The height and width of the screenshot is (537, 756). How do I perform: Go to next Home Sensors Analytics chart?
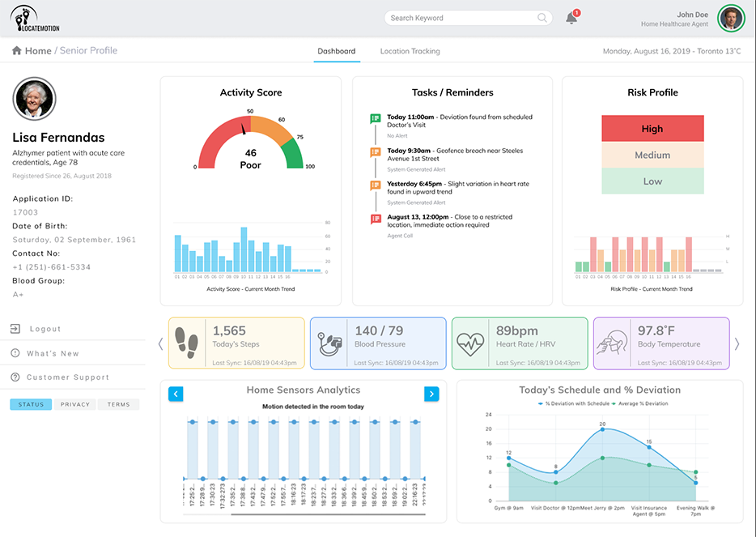pos(431,394)
